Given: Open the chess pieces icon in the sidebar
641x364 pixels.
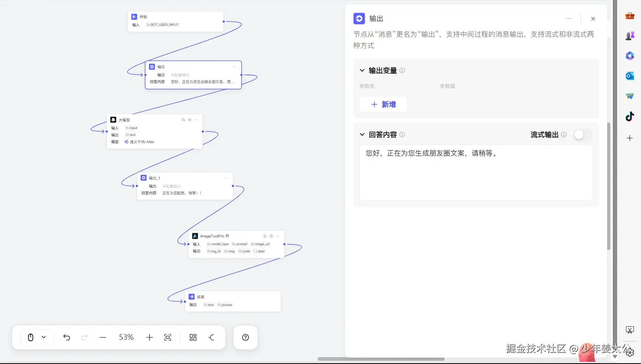Looking at the screenshot, I should 630,36.
